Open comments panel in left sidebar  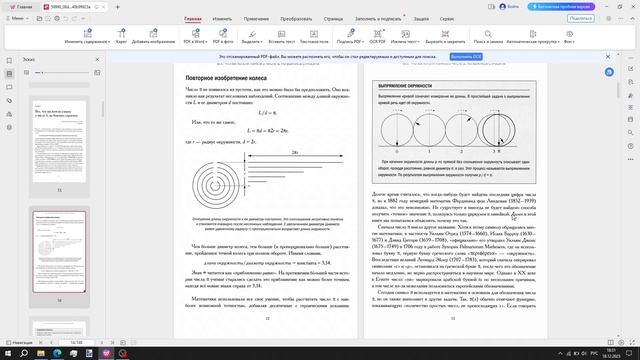[x=9, y=87]
